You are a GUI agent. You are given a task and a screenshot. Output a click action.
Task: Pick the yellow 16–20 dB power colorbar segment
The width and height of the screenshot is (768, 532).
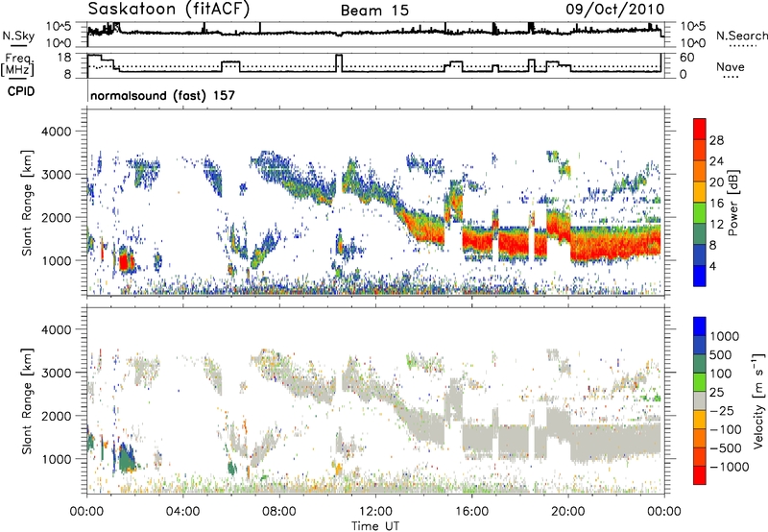[x=700, y=191]
